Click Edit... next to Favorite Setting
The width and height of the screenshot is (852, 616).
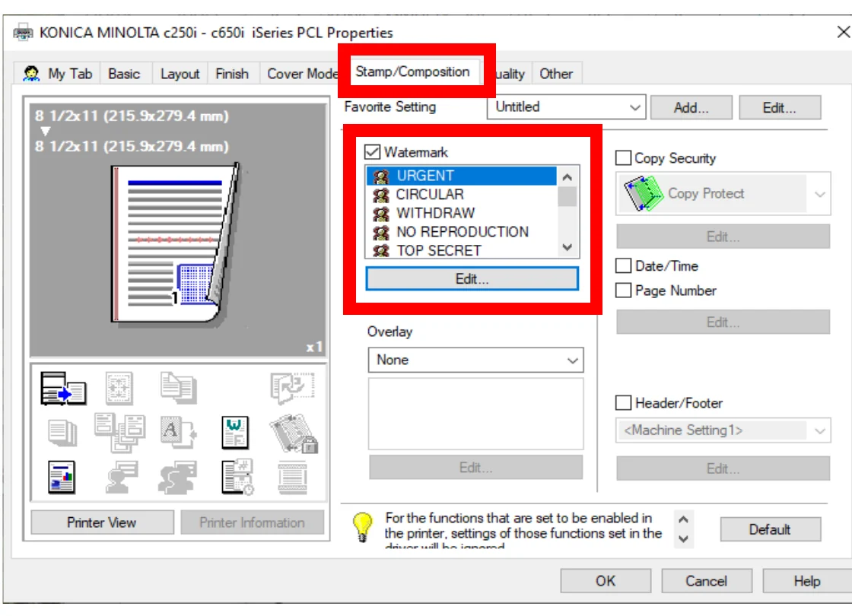click(780, 107)
